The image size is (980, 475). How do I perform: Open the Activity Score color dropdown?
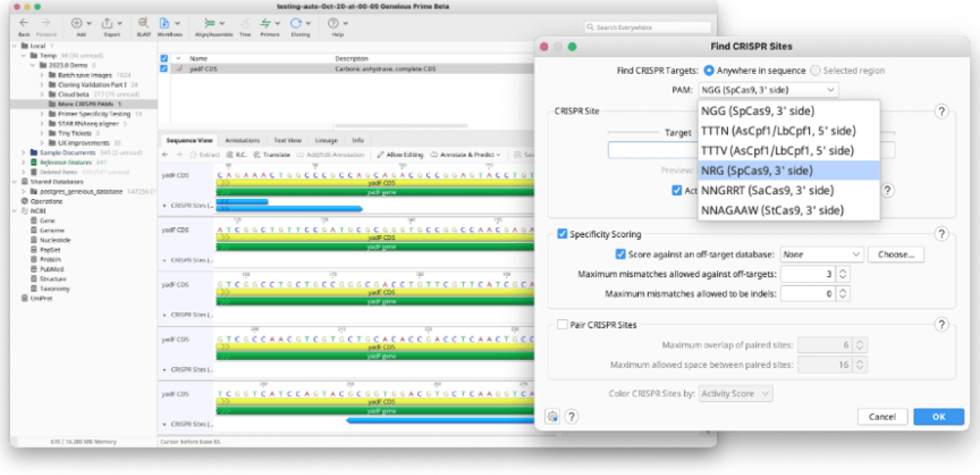click(735, 393)
